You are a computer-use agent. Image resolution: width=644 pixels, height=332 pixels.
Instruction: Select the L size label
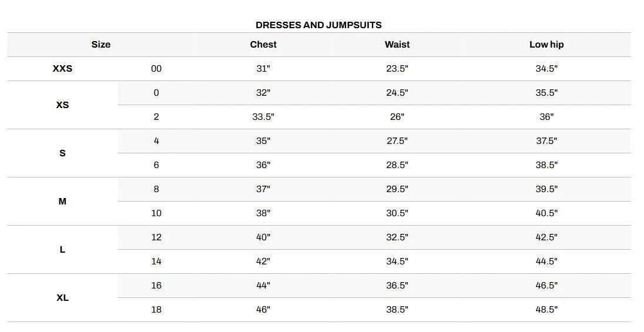click(62, 250)
